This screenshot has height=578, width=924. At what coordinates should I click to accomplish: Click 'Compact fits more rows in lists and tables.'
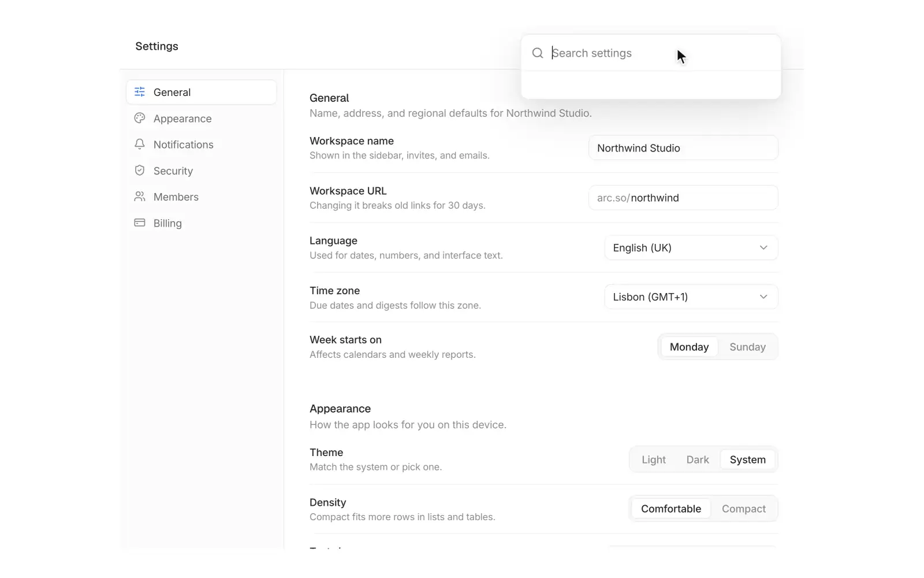pyautogui.click(x=403, y=517)
